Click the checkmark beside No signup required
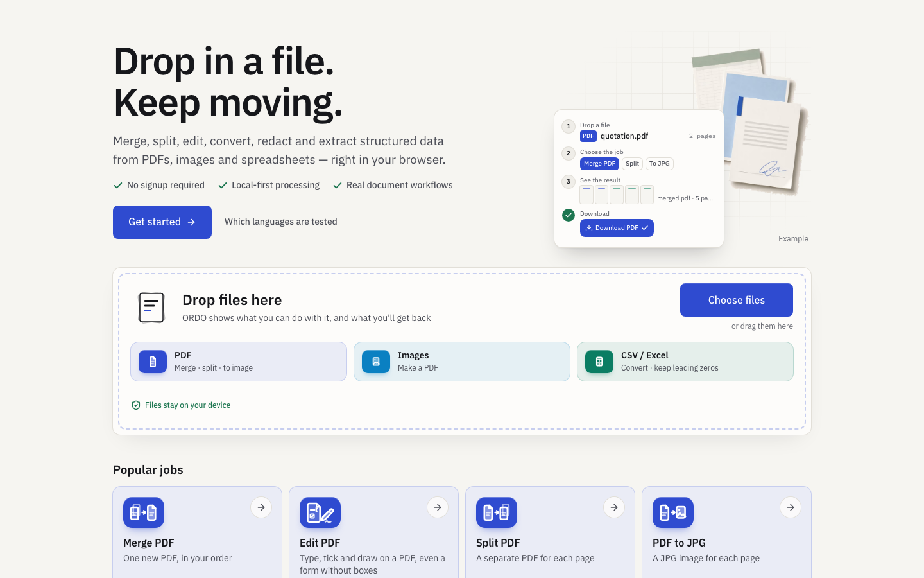The image size is (924, 578). click(x=118, y=186)
